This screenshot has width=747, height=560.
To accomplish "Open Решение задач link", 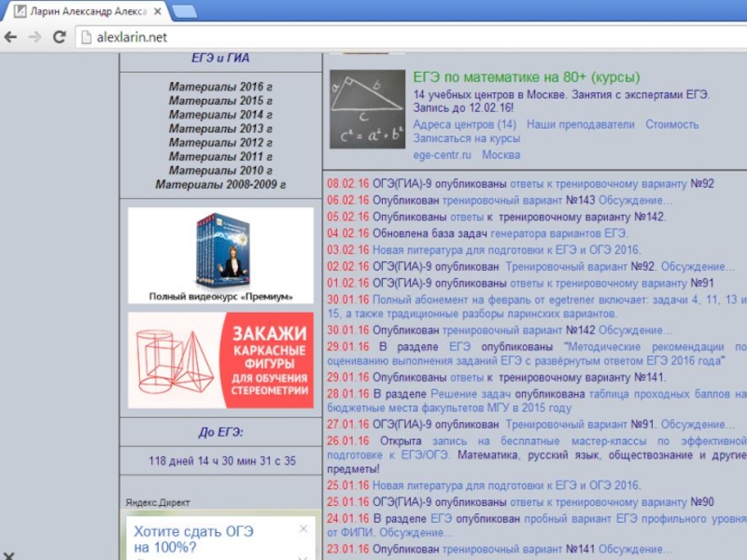I will pos(471,394).
